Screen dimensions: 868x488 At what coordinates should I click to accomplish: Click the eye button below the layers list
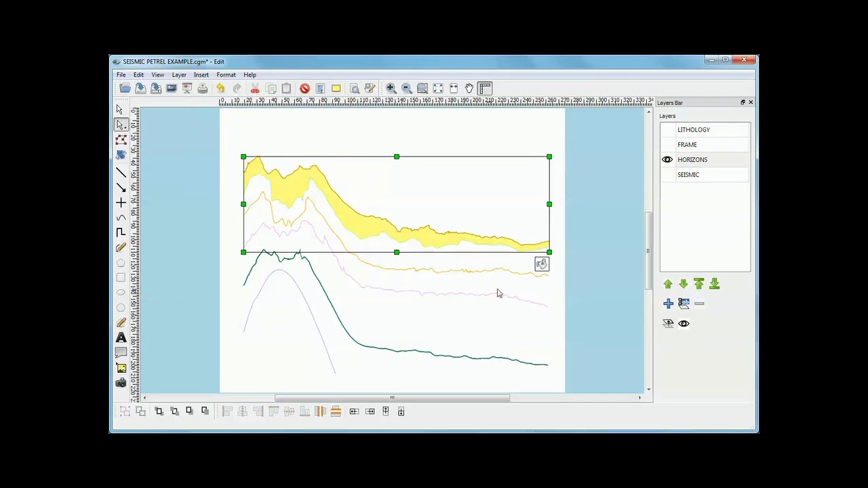click(684, 323)
